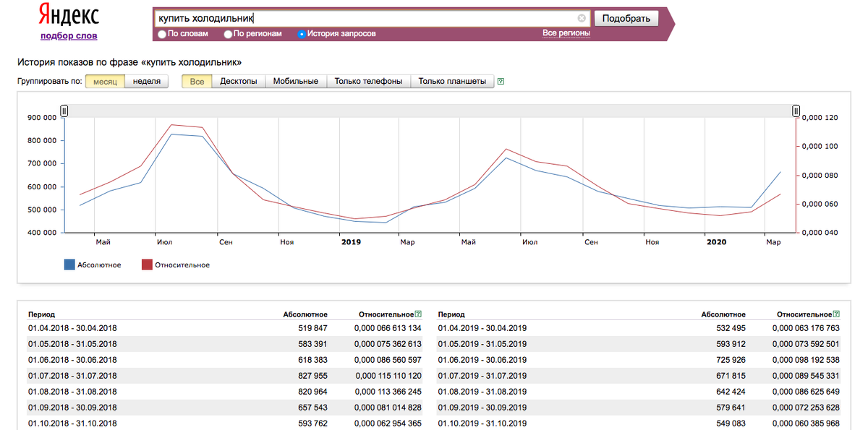
Task: Show data for Только телефоны
Action: tap(368, 82)
